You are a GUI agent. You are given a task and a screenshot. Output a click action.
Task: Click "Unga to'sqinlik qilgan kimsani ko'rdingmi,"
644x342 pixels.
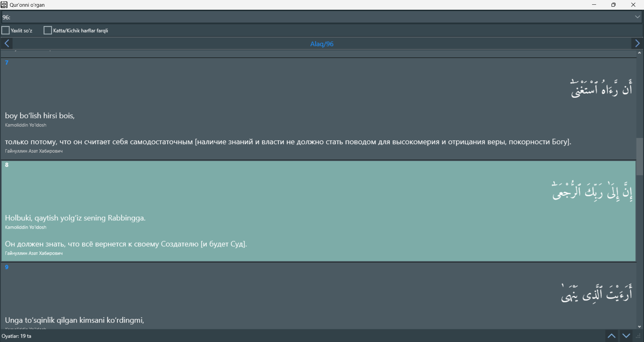point(74,321)
